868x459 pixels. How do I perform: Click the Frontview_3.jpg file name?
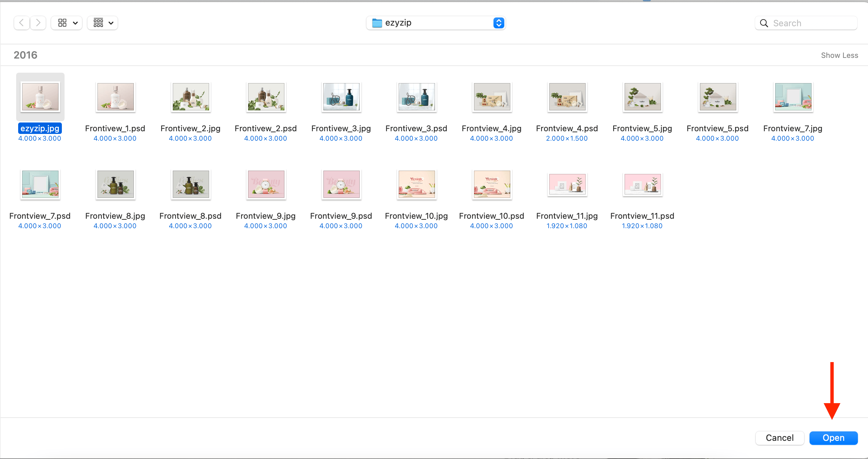pos(341,129)
